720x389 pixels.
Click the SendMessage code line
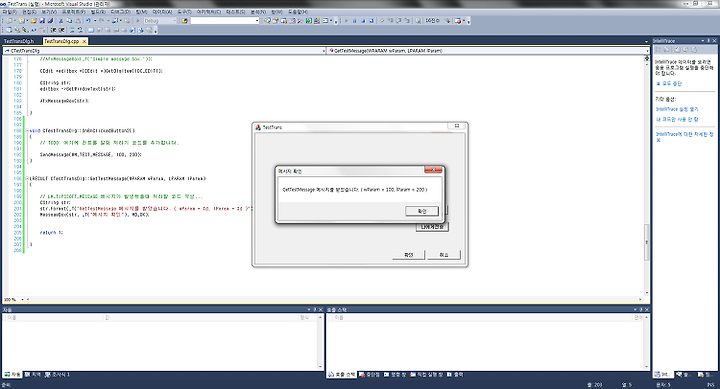(90, 155)
